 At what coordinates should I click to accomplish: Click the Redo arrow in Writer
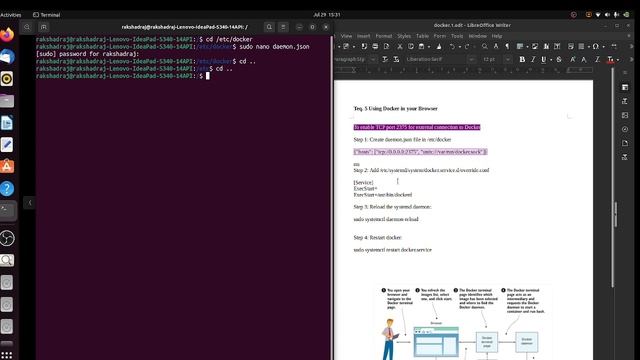click(467, 47)
